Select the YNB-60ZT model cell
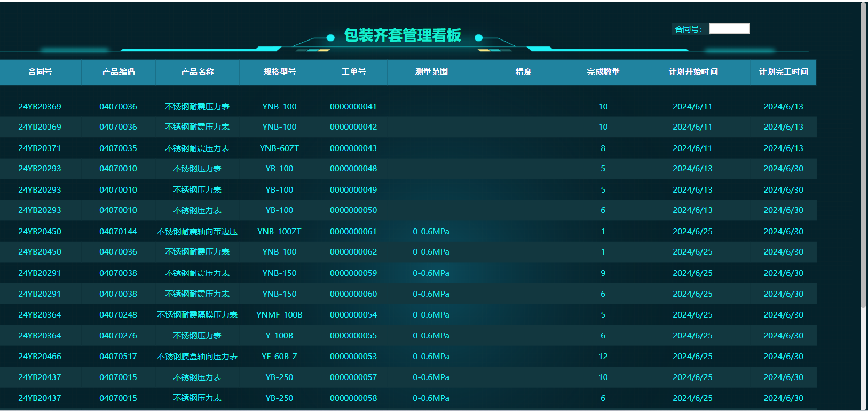The image size is (868, 411). click(279, 148)
